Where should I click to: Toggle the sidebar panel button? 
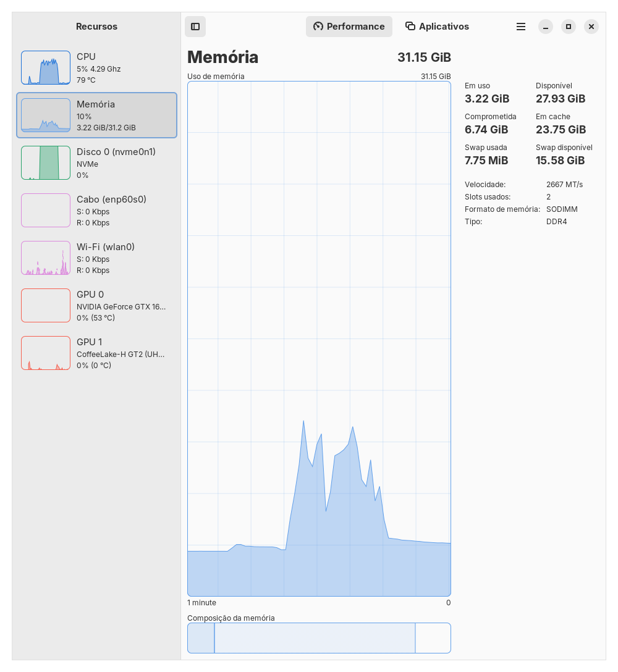[195, 27]
